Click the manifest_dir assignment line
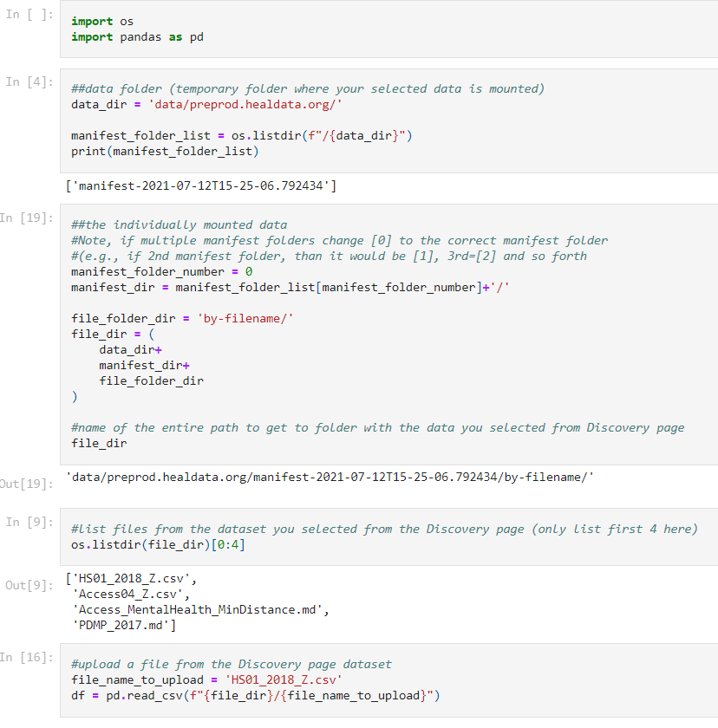 coord(290,288)
